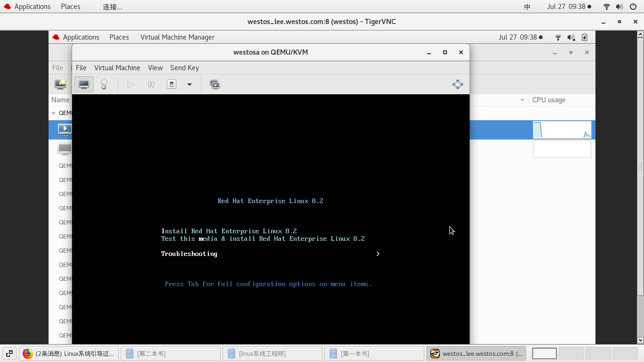
Task: Select first workspace in switcher
Action: click(x=545, y=354)
